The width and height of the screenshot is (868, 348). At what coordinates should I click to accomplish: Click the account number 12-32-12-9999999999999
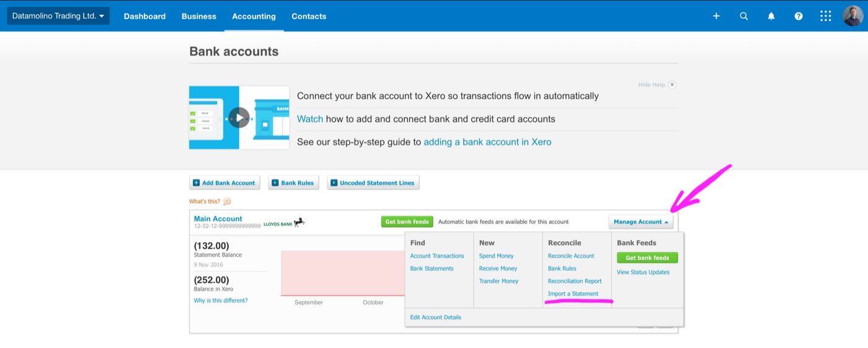(228, 226)
